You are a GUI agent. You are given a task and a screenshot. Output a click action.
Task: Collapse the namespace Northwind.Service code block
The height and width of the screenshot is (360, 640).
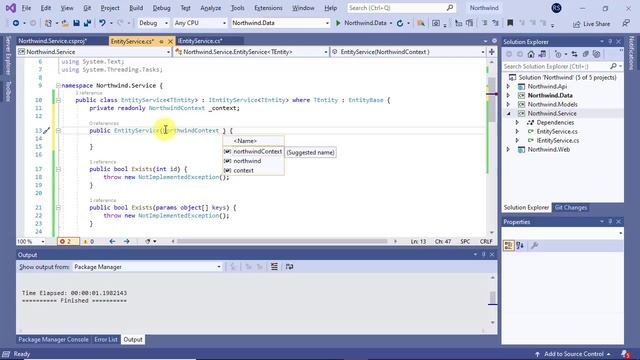point(58,86)
